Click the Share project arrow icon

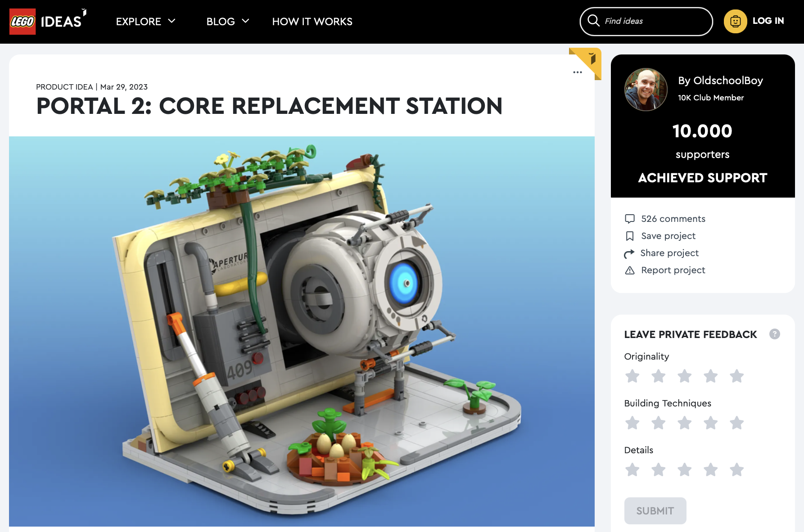click(x=629, y=253)
